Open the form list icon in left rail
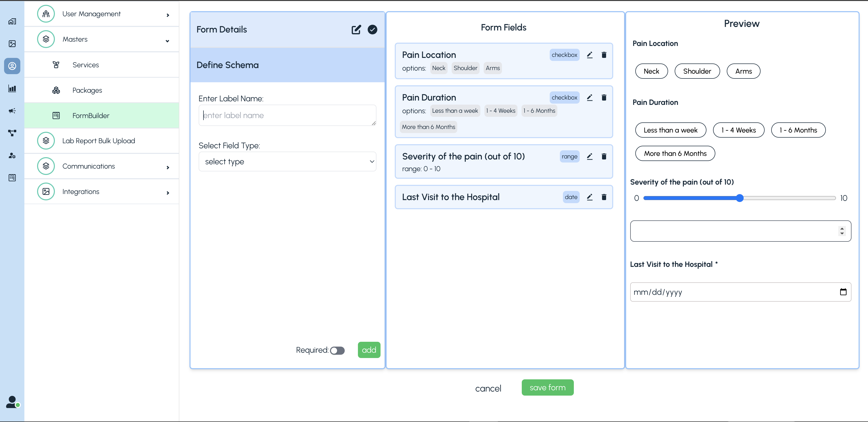The height and width of the screenshot is (422, 868). 12,177
